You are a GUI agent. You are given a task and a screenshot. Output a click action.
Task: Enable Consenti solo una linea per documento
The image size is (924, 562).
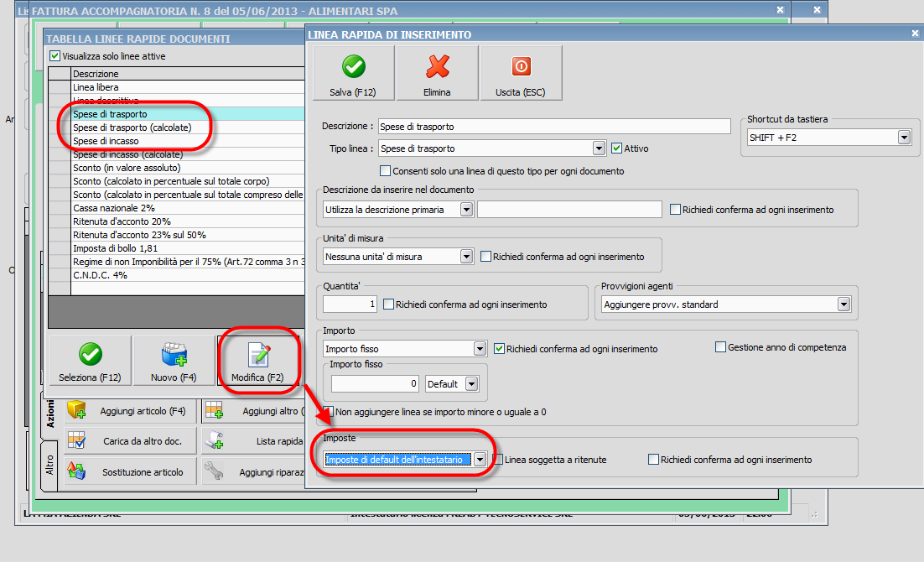386,171
